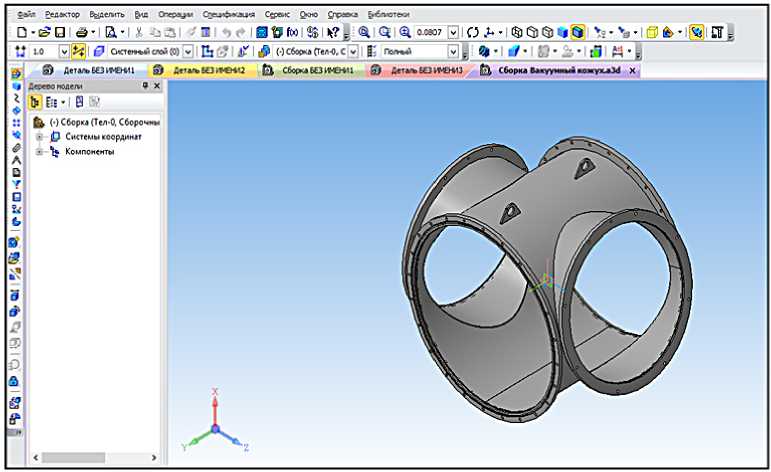Click the Системы координат tree label

[103, 137]
